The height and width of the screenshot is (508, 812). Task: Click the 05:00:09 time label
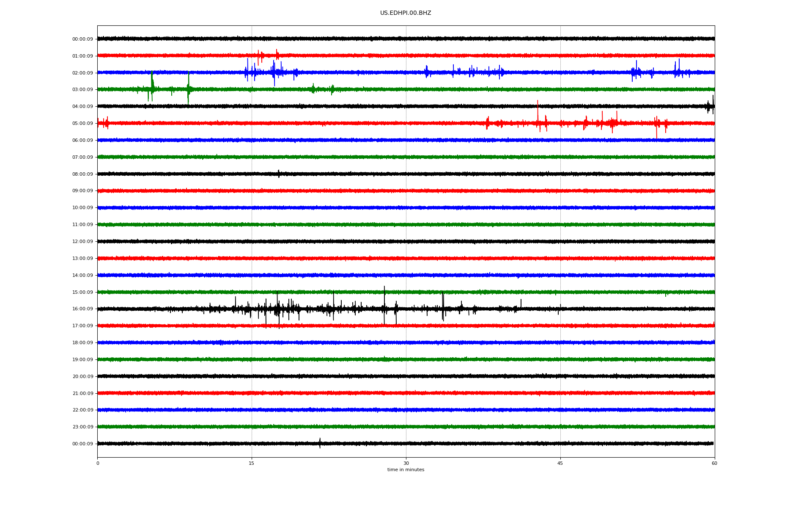[x=82, y=124]
